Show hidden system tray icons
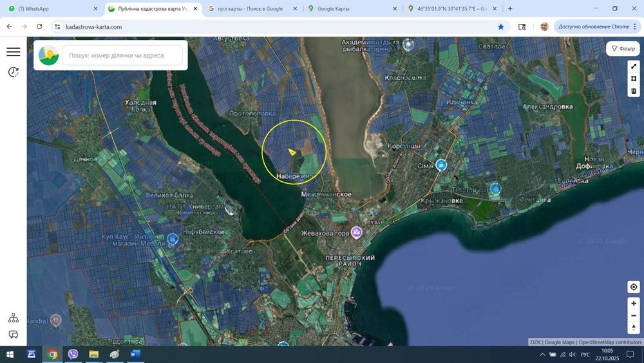This screenshot has height=363, width=644. click(x=542, y=355)
